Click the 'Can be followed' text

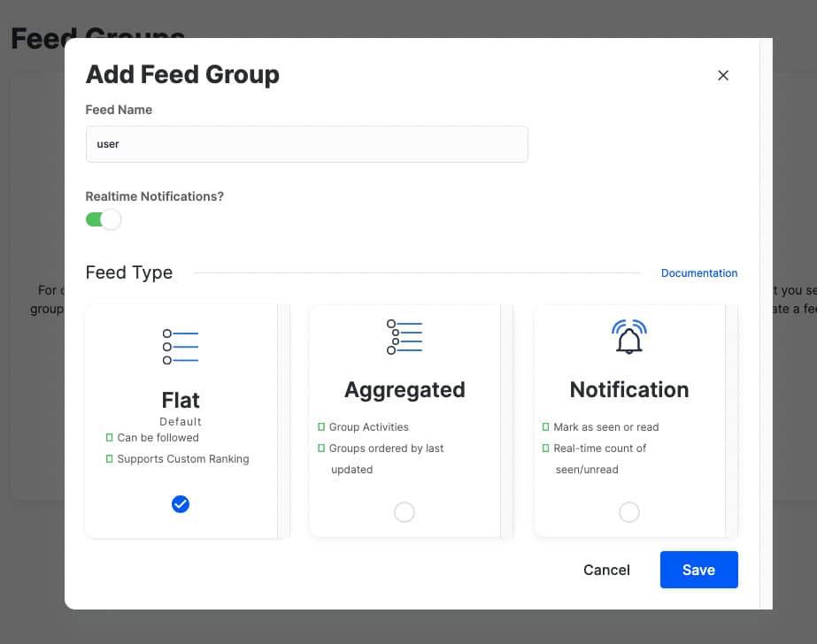158,438
